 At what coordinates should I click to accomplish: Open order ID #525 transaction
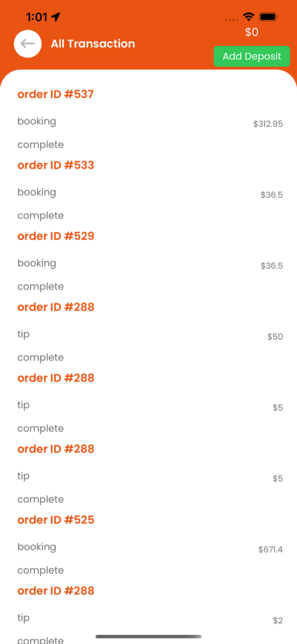tap(56, 520)
